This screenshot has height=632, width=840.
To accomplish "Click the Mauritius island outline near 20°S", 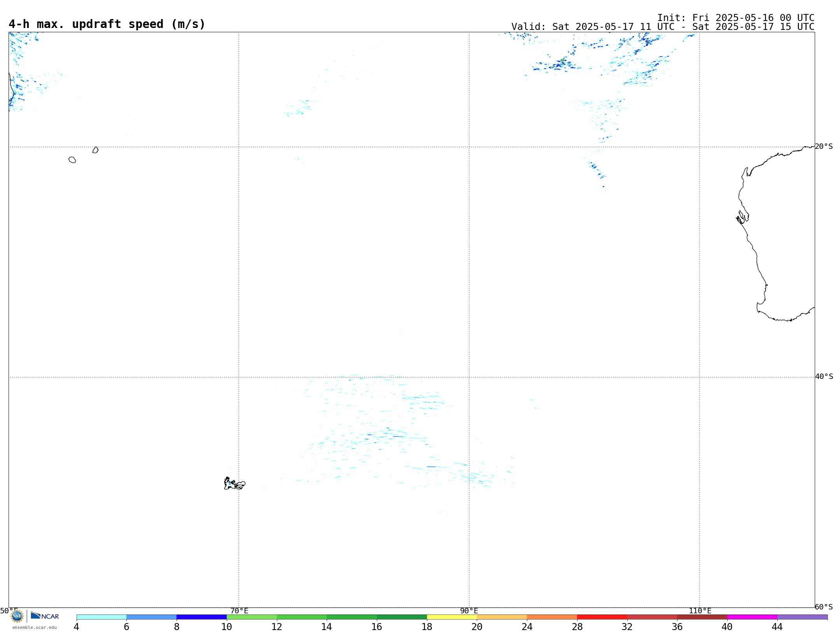I will (x=95, y=150).
